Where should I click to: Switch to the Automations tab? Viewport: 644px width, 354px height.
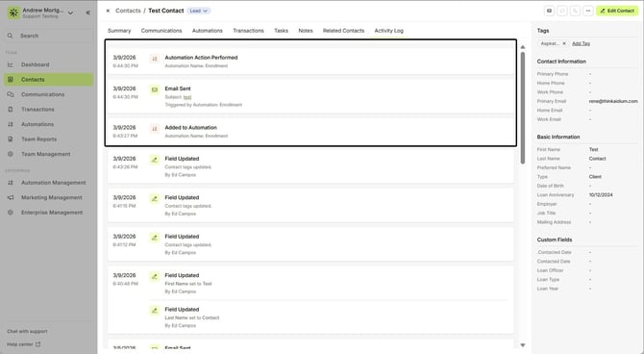[x=208, y=31]
